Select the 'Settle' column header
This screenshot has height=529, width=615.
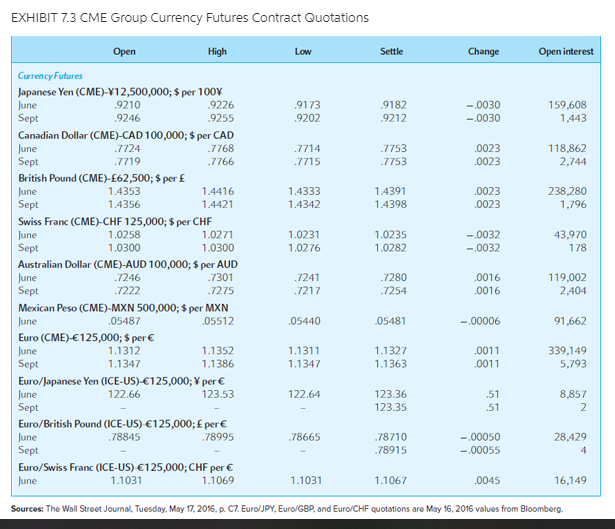tap(391, 51)
